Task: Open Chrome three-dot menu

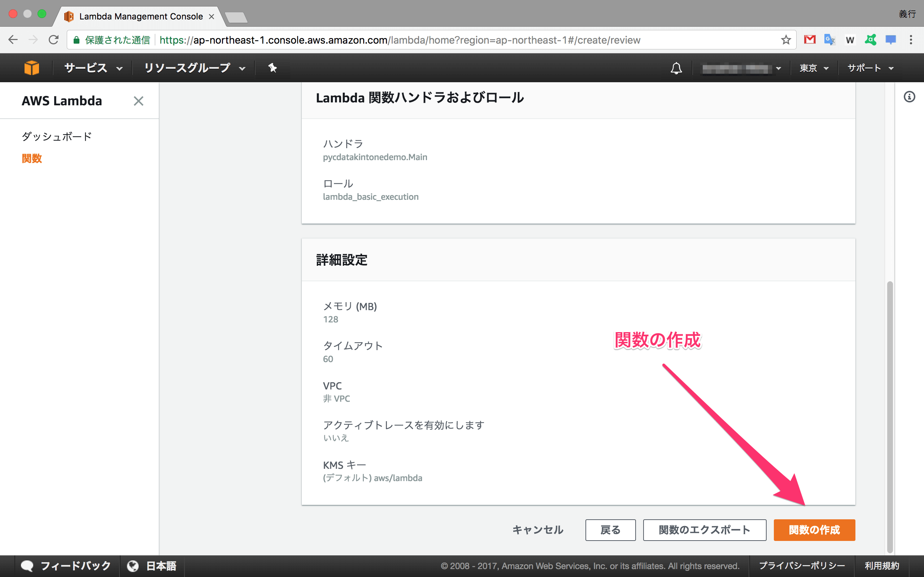Action: click(x=911, y=40)
